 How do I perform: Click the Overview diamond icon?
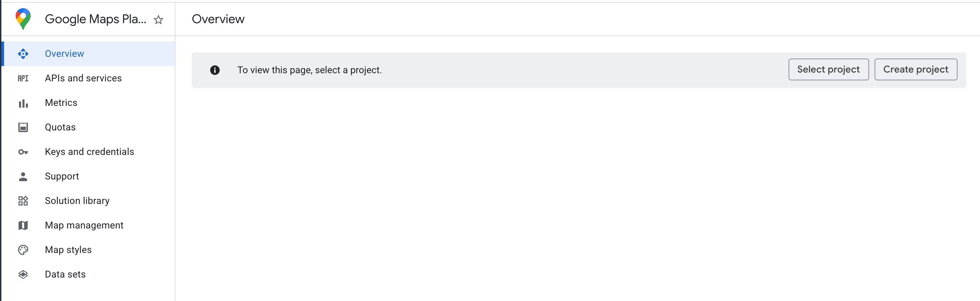click(x=23, y=54)
